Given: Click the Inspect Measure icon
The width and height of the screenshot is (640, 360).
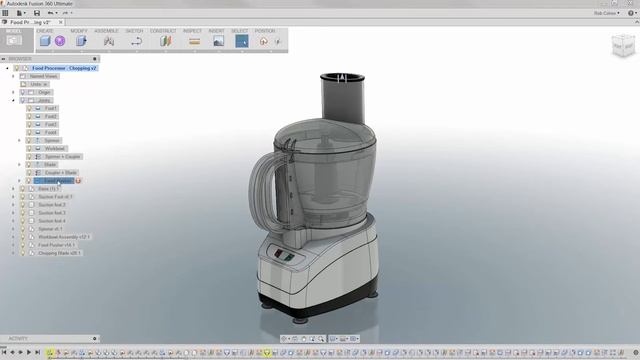Looking at the screenshot, I should (x=194, y=41).
